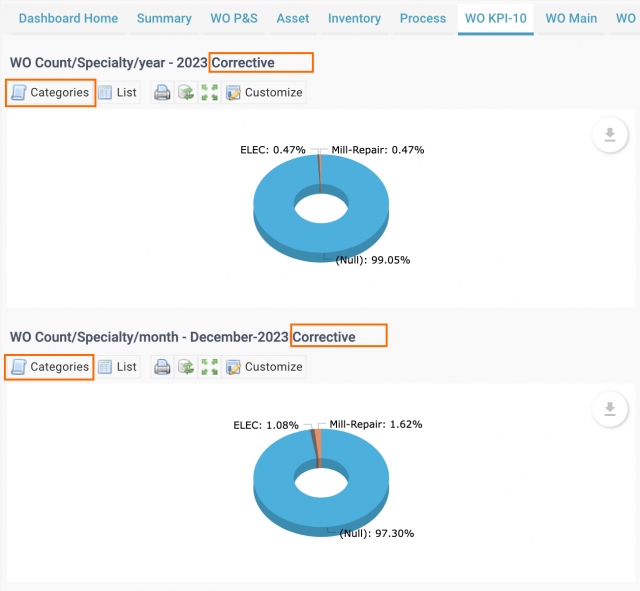Click the WO Count/Specialty/month - December-2023 title
Image resolution: width=640 pixels, height=591 pixels.
click(149, 337)
